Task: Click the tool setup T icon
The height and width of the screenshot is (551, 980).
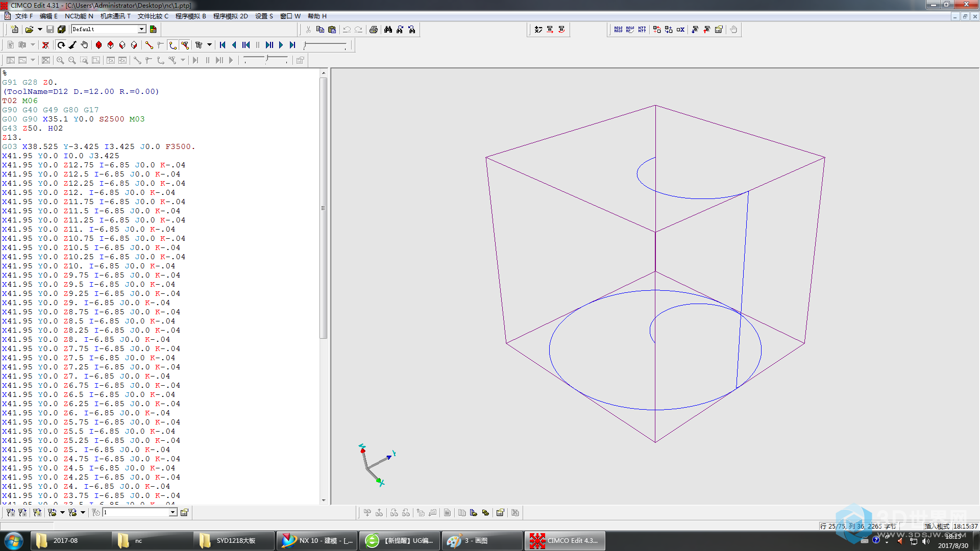Action: coord(199,45)
